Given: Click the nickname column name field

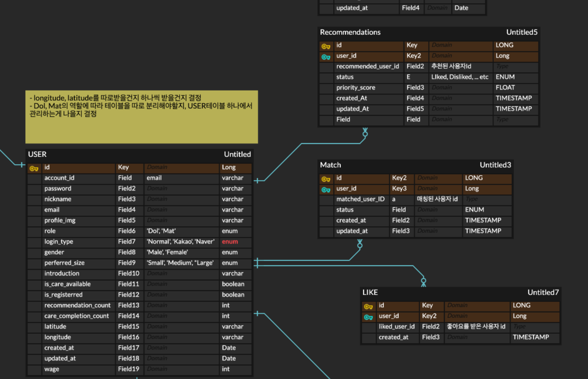Looking at the screenshot, I should 58,199.
